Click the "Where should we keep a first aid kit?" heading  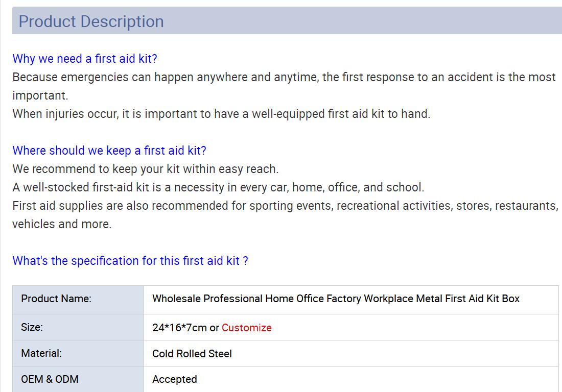pos(109,151)
